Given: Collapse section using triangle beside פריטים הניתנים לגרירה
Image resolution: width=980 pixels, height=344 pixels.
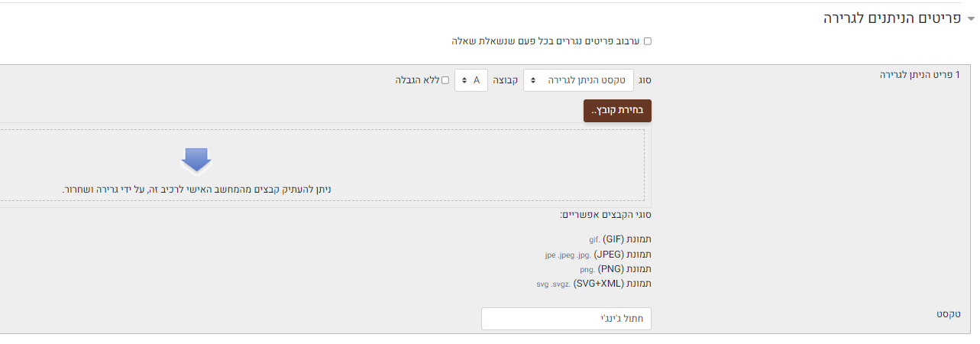Looking at the screenshot, I should tap(972, 20).
